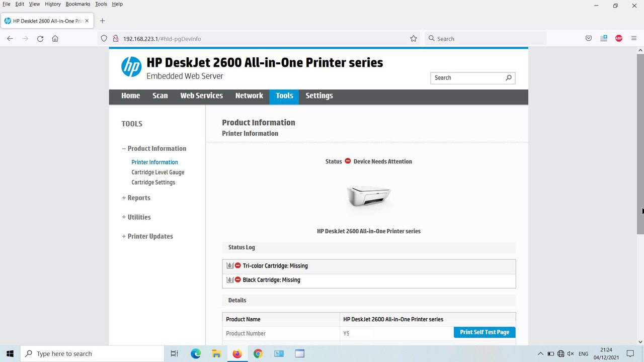
Task: Go back with the browser back arrow
Action: pos(10,39)
